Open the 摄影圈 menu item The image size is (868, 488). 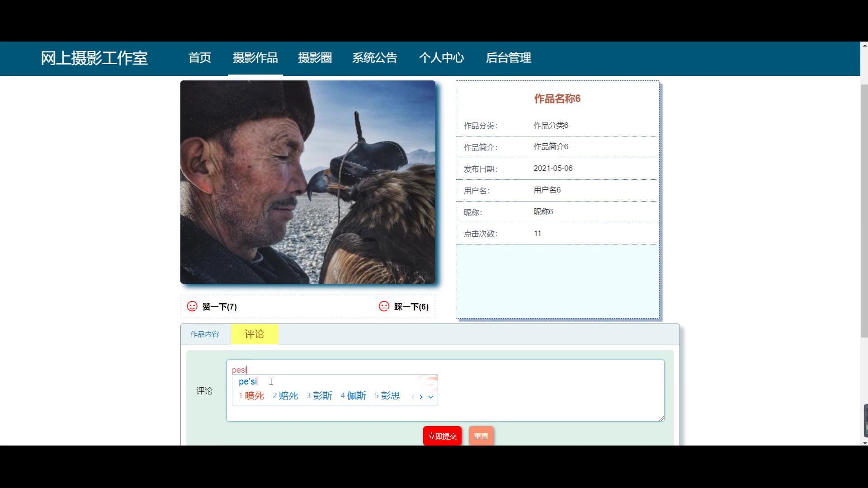315,58
